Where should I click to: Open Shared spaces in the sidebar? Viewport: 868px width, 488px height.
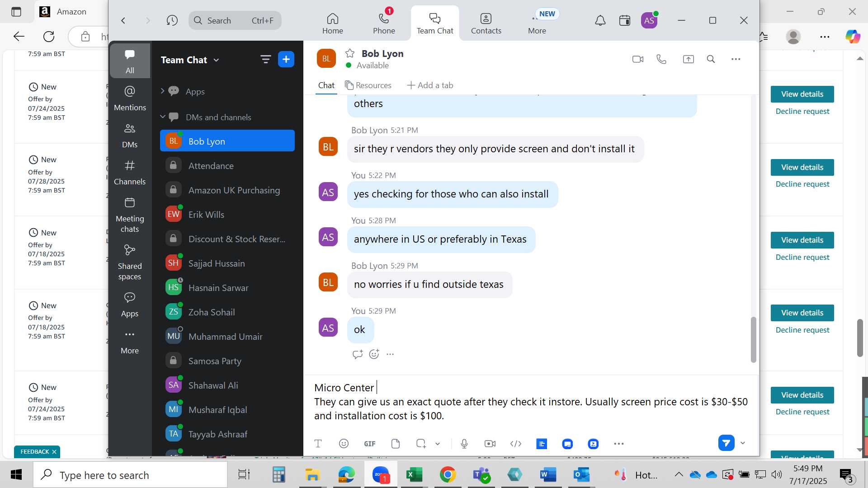[130, 263]
